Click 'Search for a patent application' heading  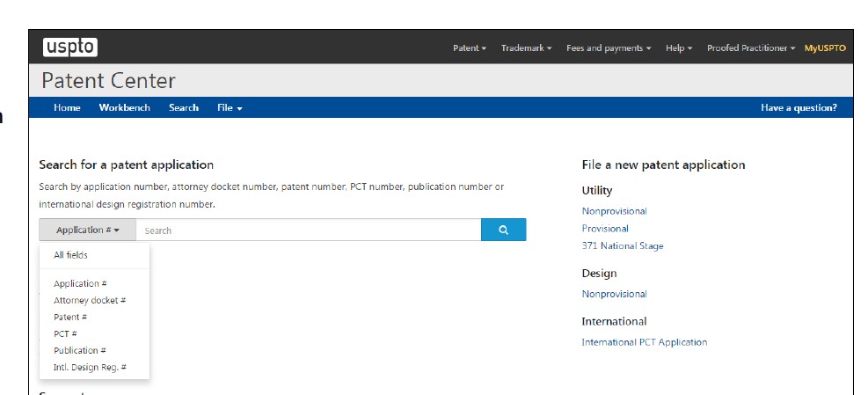tap(127, 165)
